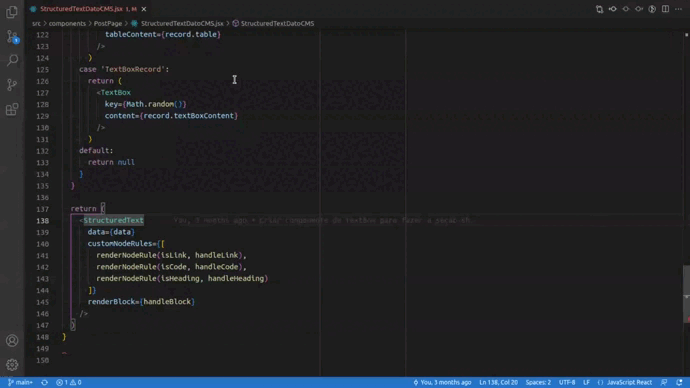
Task: Open the Explorer view in activity bar
Action: click(12, 12)
